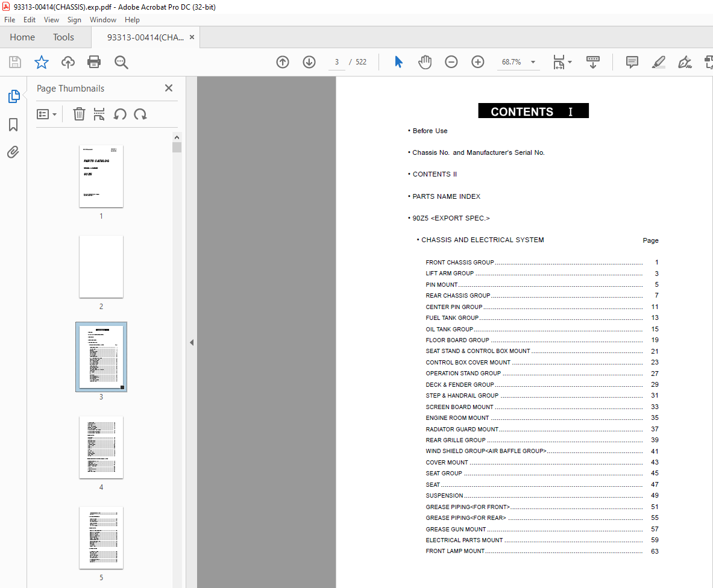713x588 pixels.
Task: Go to previous page arrow
Action: point(283,62)
